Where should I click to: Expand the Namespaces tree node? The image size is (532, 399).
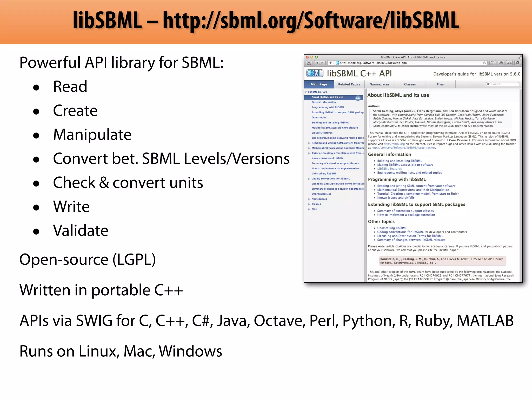click(x=309, y=199)
